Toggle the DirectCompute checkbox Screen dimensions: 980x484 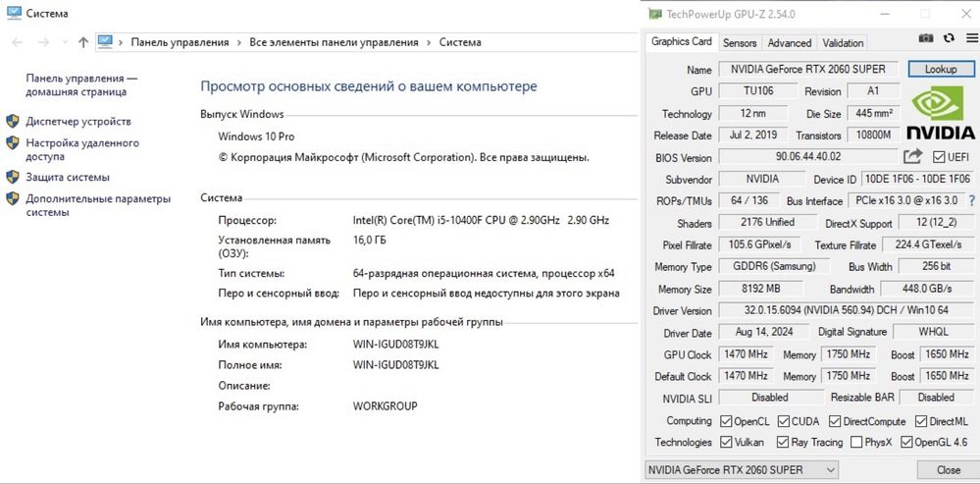tap(834, 421)
